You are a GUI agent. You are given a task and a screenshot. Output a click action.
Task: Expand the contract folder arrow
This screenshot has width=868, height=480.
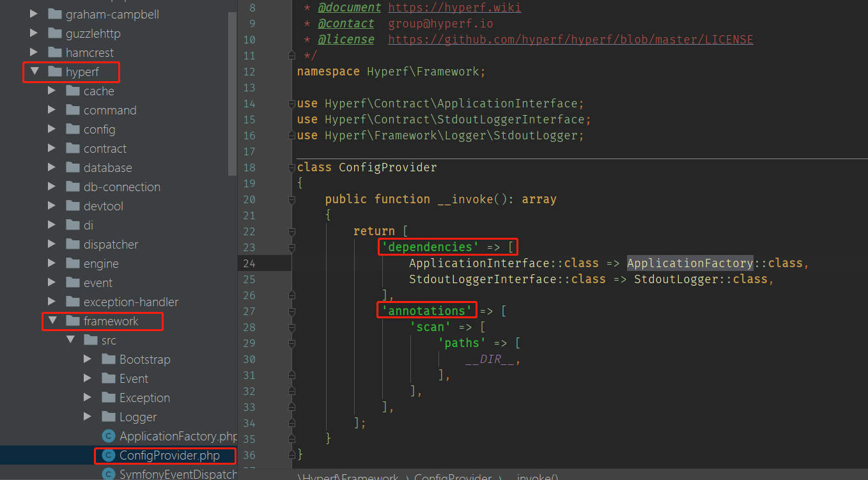[52, 148]
